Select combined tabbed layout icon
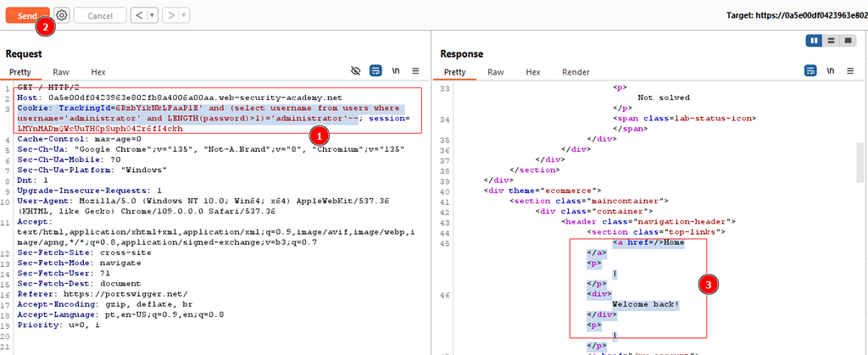This screenshot has height=355, width=868. point(847,41)
